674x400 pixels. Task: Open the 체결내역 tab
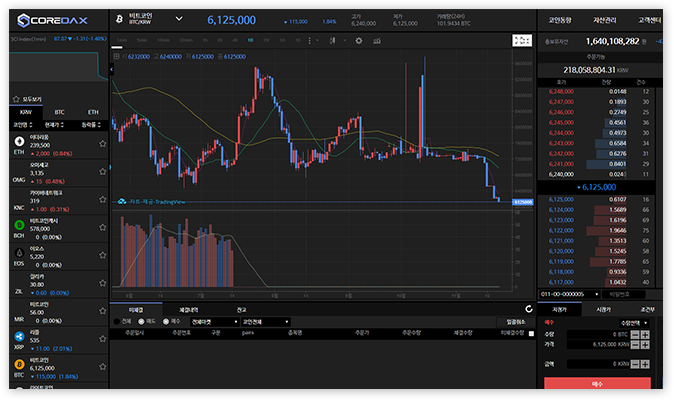[189, 310]
